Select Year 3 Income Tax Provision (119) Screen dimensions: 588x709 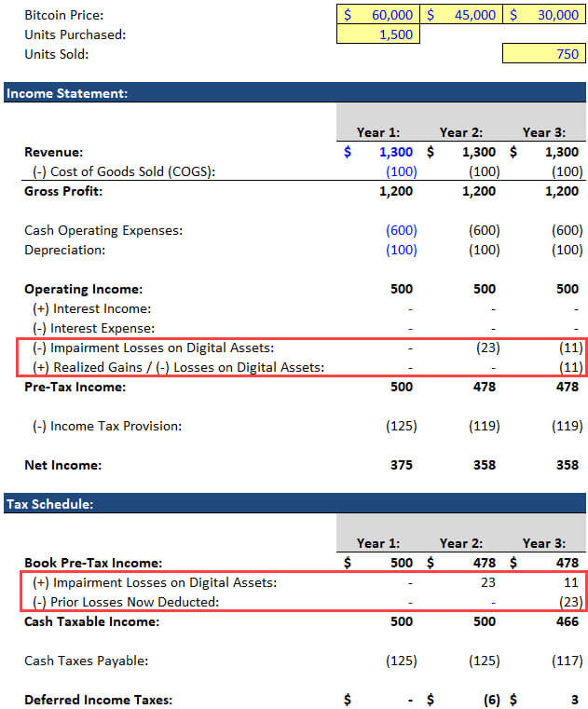pos(567,426)
